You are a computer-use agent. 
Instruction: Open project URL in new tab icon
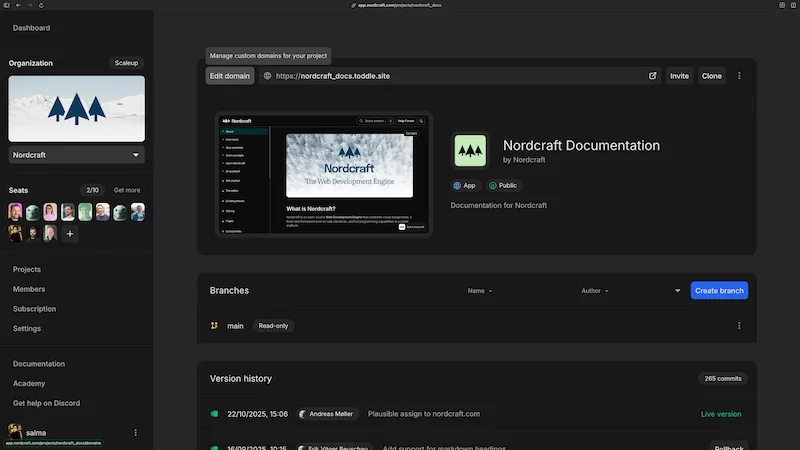652,76
